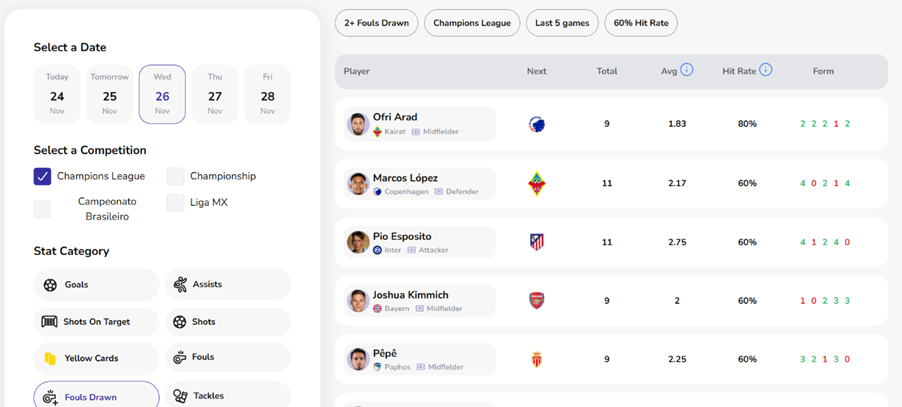The width and height of the screenshot is (902, 407).
Task: Tick the Liga MX checkbox
Action: point(175,202)
